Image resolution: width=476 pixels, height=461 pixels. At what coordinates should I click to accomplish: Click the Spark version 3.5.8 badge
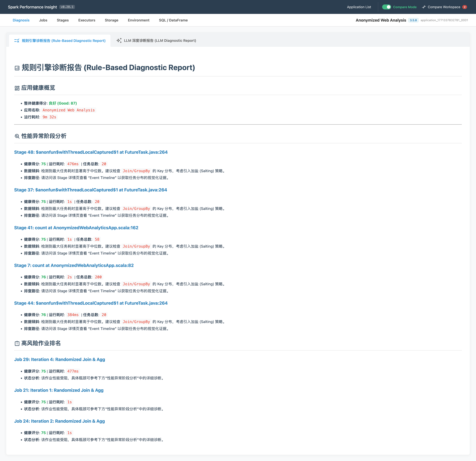(413, 20)
